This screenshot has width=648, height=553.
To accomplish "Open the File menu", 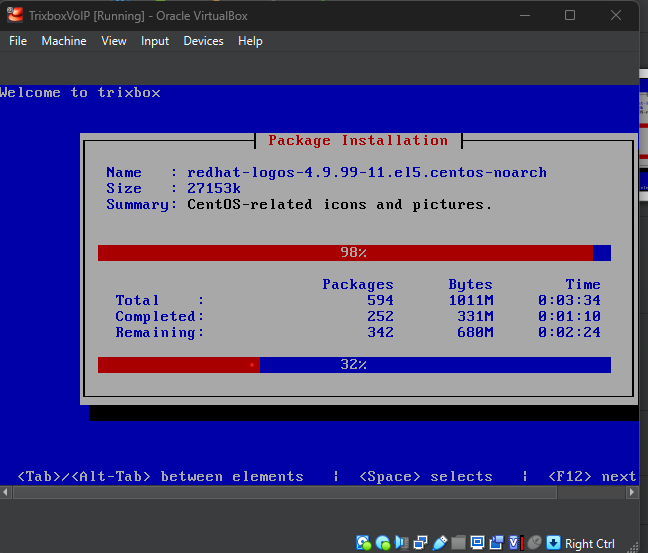I will coord(18,41).
